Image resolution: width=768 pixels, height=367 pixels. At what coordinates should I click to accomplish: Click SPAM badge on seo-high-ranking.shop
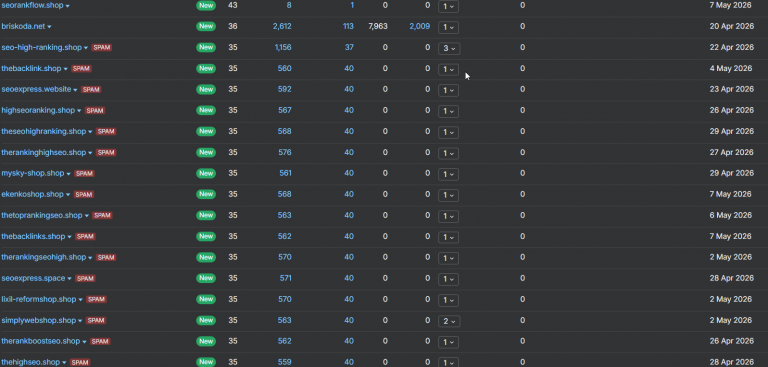(102, 48)
